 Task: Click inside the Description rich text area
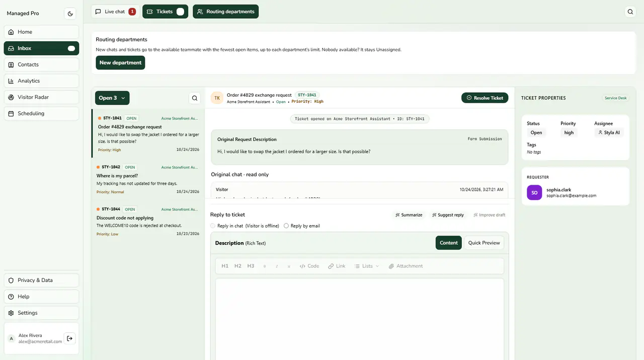pos(360,319)
